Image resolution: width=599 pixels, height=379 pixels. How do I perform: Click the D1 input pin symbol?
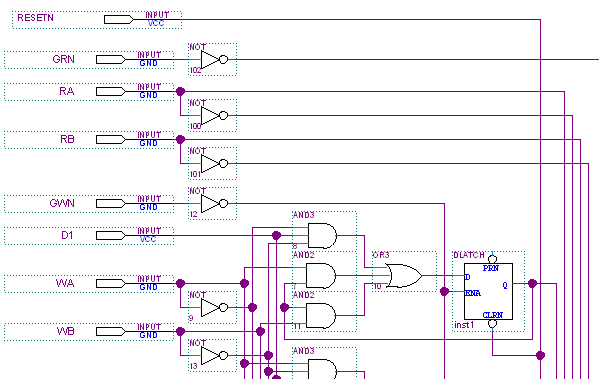111,235
